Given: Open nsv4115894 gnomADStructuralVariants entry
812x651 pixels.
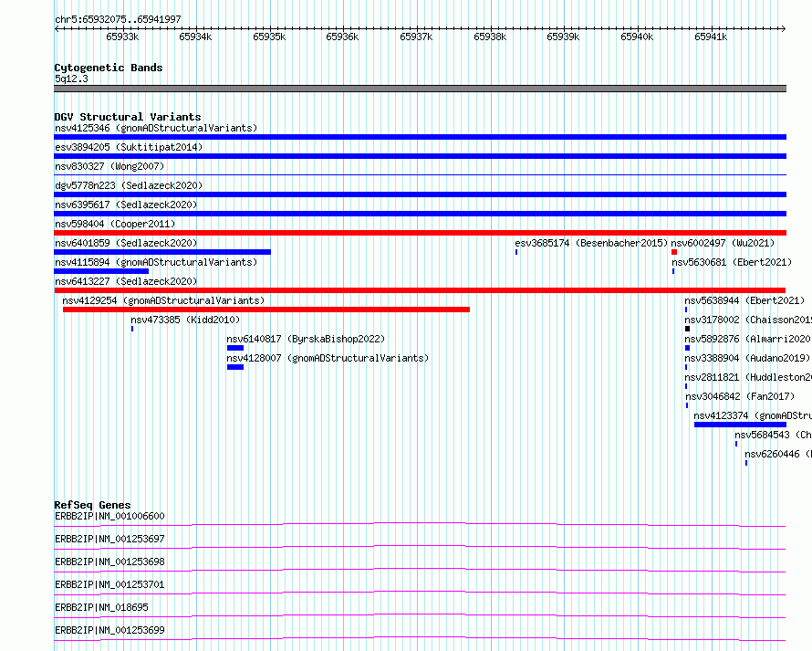Looking at the screenshot, I should point(156,262).
